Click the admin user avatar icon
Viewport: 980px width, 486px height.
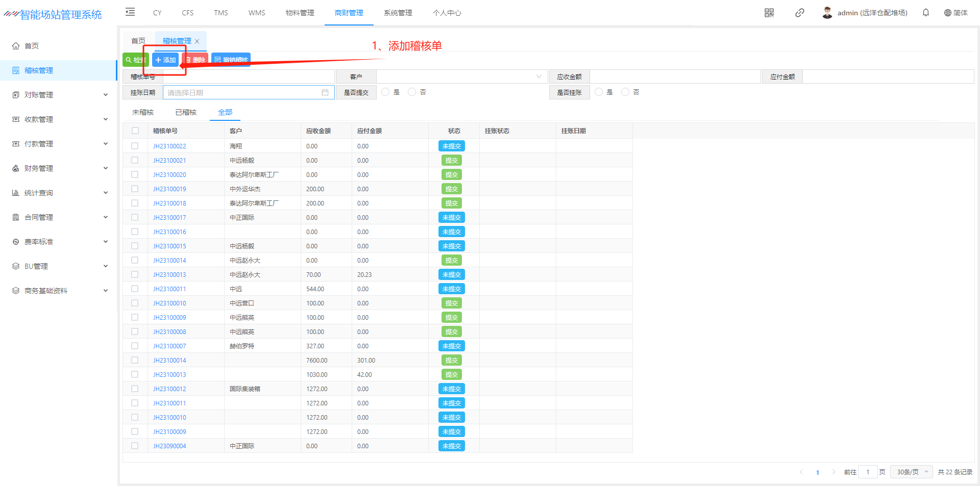827,13
